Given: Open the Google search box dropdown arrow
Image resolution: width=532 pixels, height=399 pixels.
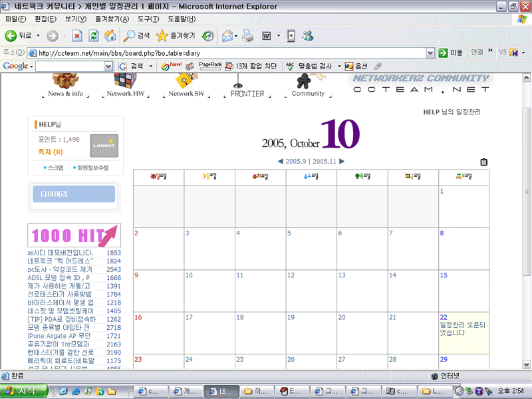Looking at the screenshot, I should 108,66.
